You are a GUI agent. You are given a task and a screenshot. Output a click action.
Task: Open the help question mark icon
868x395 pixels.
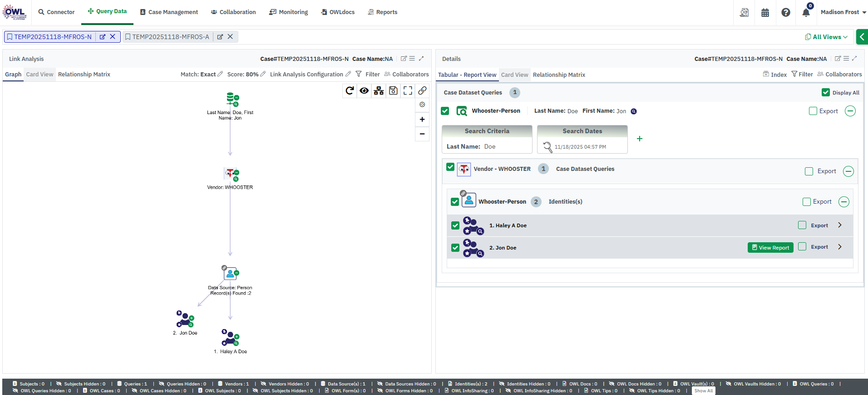pos(785,12)
